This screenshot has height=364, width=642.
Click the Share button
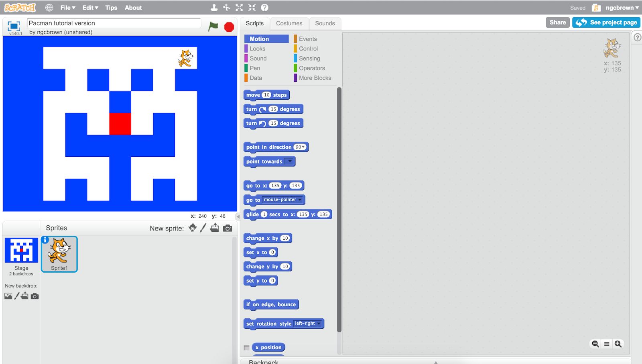pos(558,22)
